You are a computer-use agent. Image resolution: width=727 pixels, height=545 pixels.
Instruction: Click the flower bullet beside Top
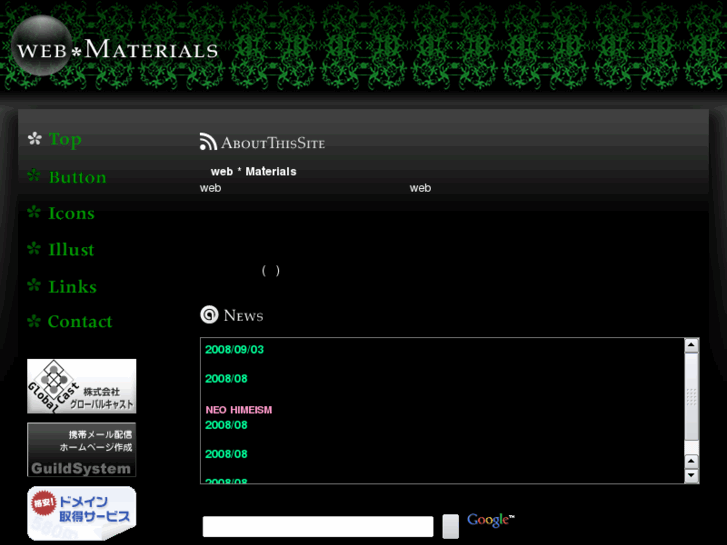[35, 138]
